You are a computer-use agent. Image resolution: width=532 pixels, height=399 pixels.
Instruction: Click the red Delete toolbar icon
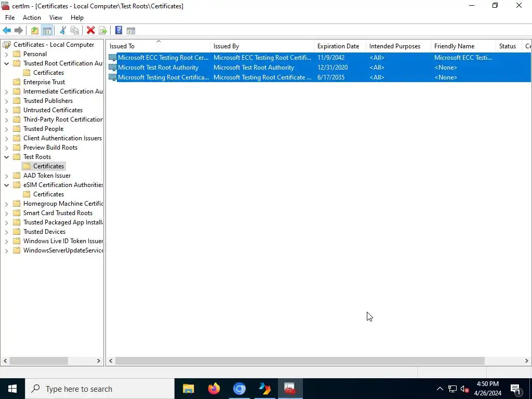pyautogui.click(x=90, y=31)
